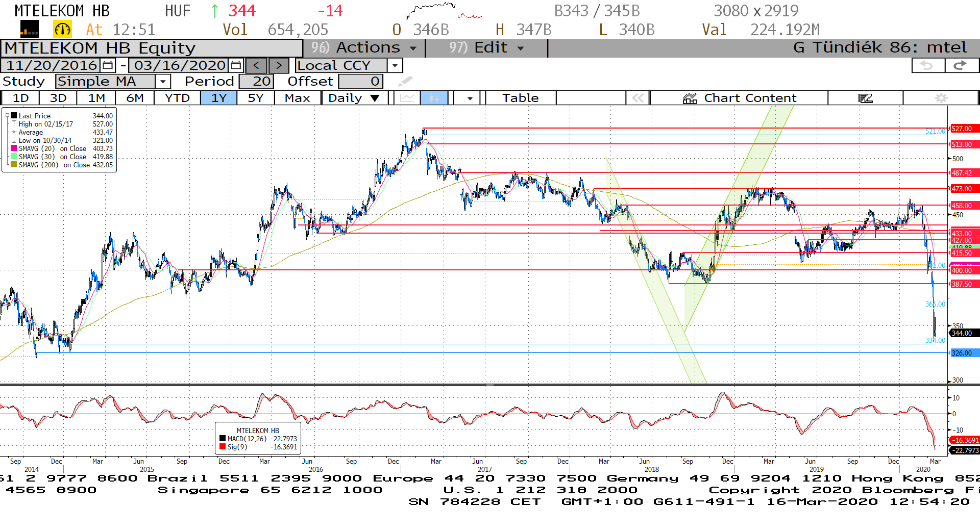Click the olive SMAVG (200) color swatch

click(x=14, y=165)
